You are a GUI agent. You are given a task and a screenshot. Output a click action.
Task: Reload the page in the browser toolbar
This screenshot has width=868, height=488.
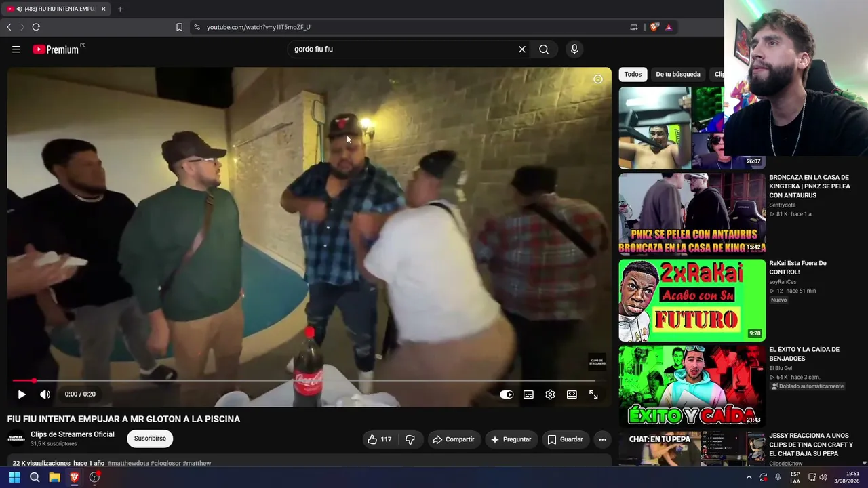tap(36, 27)
